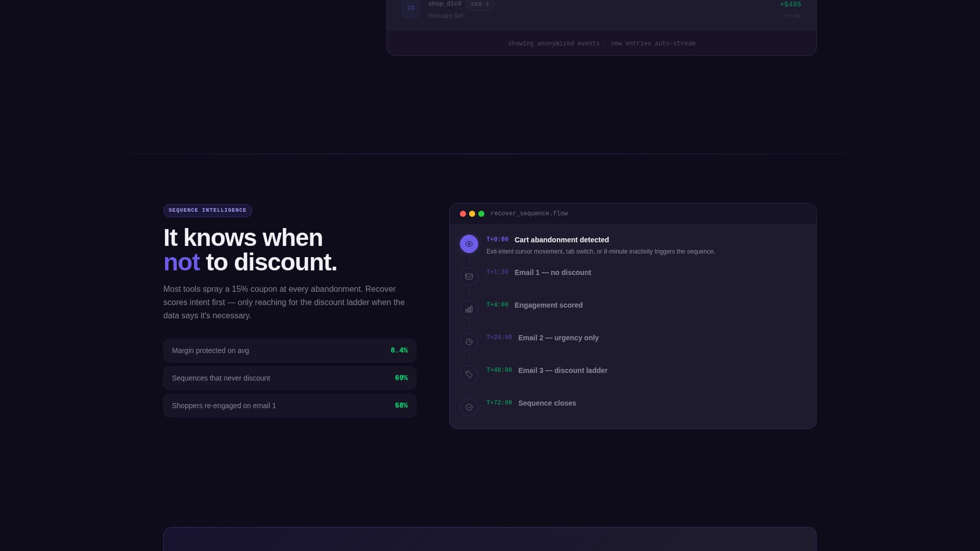
Task: Click the SEQ 2 badge
Action: pyautogui.click(x=480, y=4)
